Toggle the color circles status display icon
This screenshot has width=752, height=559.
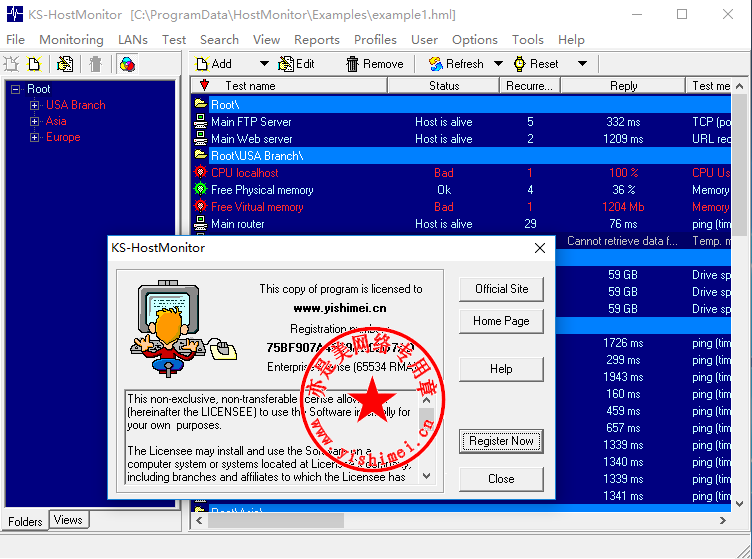coord(127,64)
